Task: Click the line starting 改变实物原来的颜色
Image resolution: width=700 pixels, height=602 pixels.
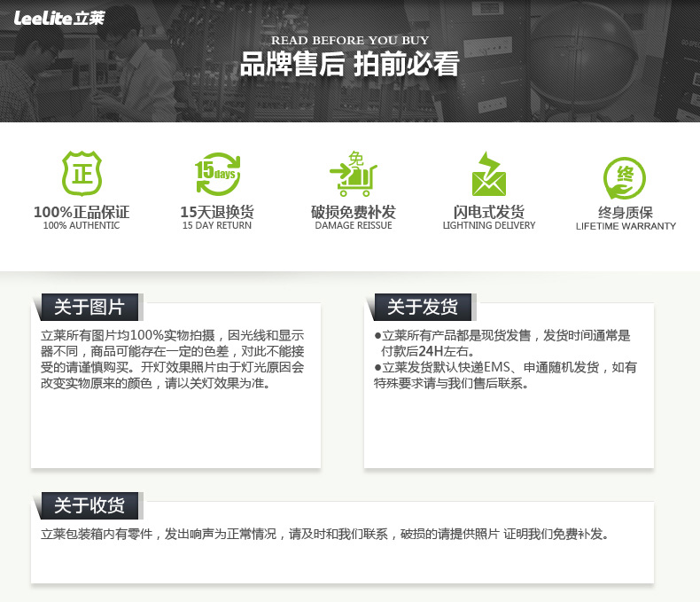Action: point(155,383)
